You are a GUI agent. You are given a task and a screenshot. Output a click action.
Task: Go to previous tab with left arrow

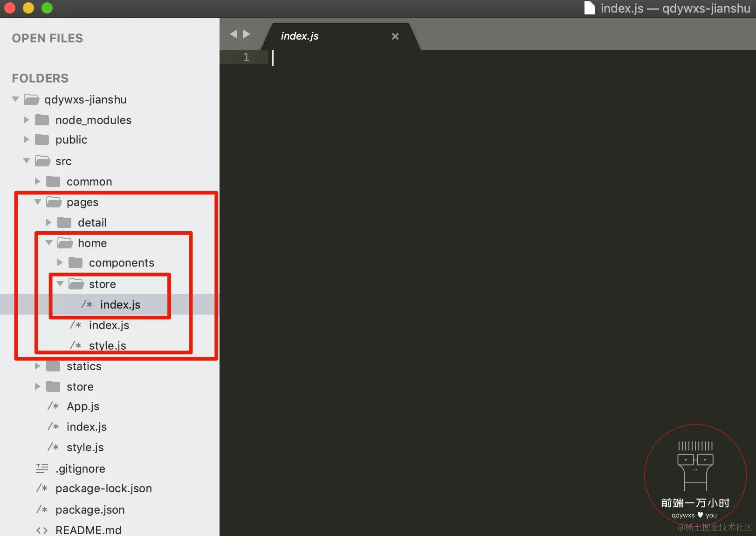coord(234,34)
